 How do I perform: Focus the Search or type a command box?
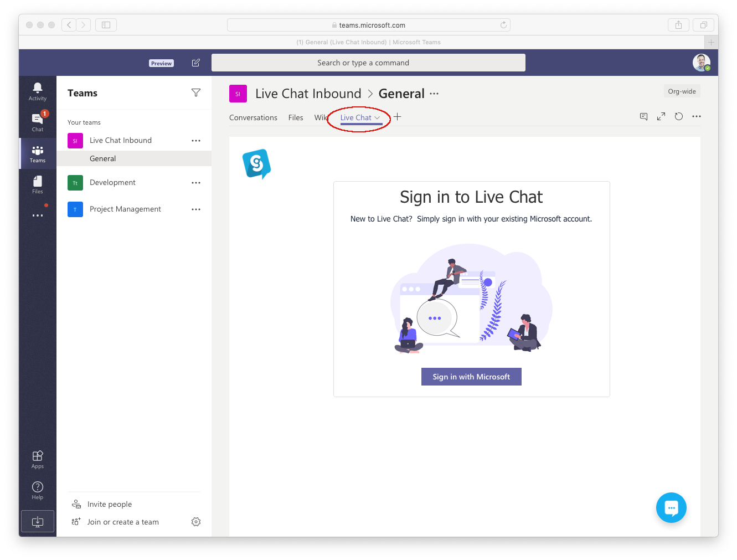pyautogui.click(x=368, y=63)
